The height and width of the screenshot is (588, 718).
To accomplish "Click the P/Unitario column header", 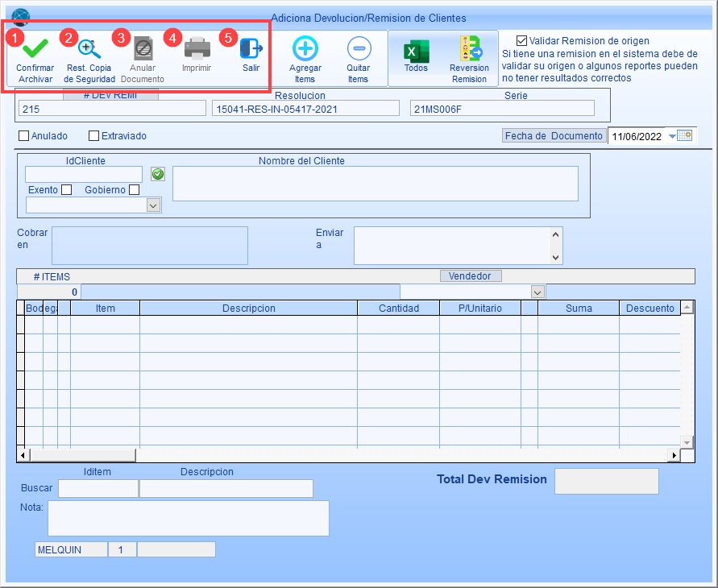I will click(x=480, y=308).
